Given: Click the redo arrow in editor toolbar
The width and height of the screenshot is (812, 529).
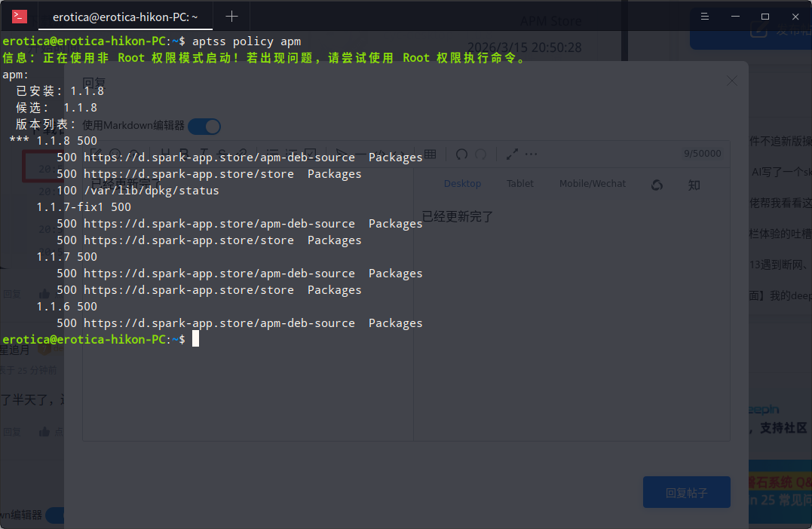Looking at the screenshot, I should pos(481,154).
